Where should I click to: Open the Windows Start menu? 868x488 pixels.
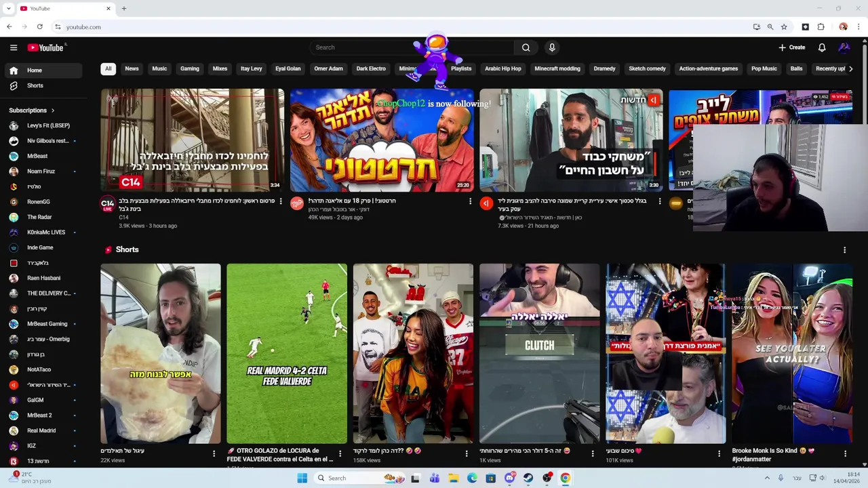302,478
